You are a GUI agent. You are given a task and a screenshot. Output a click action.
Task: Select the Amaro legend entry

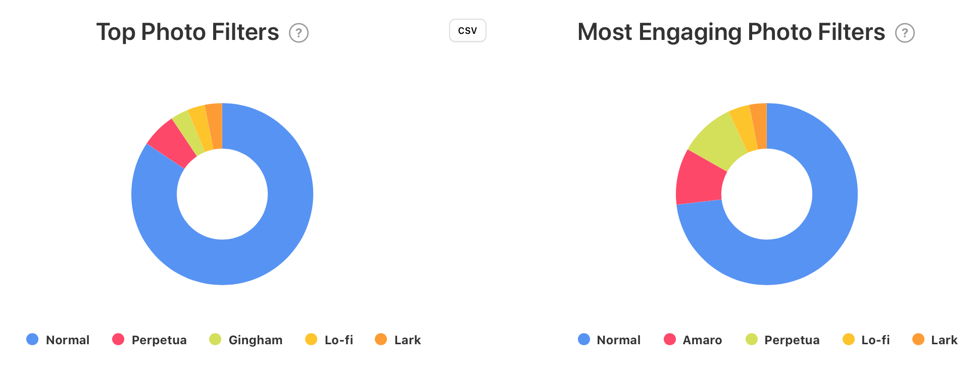click(693, 340)
